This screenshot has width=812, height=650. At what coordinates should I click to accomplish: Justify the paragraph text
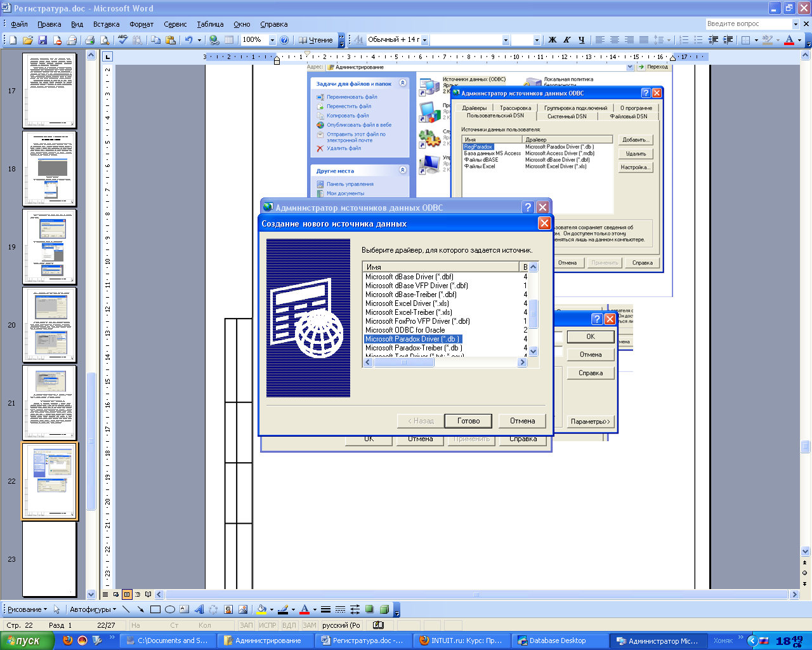coord(643,40)
